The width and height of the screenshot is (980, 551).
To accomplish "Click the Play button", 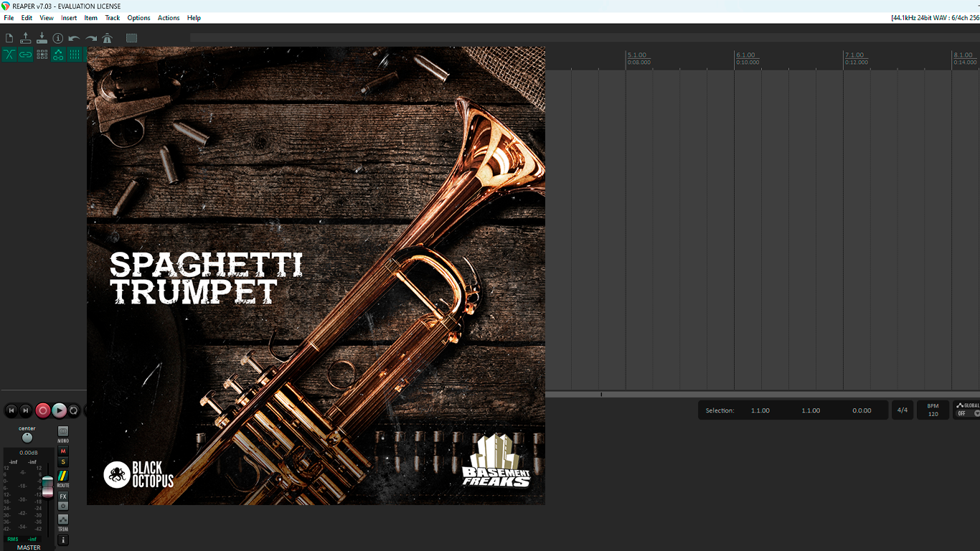I will 60,410.
